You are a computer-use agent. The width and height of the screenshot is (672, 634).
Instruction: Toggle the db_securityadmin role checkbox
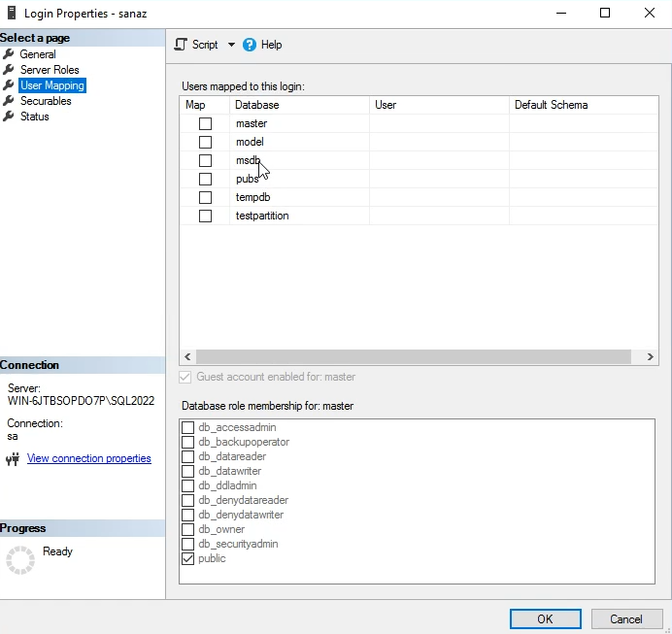point(187,544)
